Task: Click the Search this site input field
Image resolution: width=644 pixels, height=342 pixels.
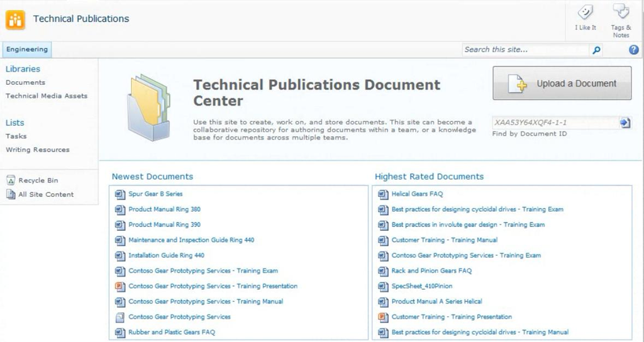Action: pos(526,50)
